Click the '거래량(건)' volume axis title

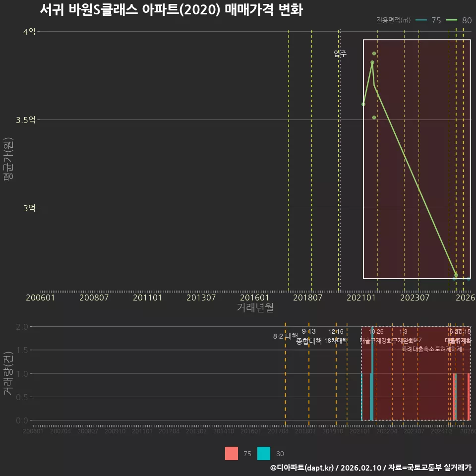click(8, 374)
